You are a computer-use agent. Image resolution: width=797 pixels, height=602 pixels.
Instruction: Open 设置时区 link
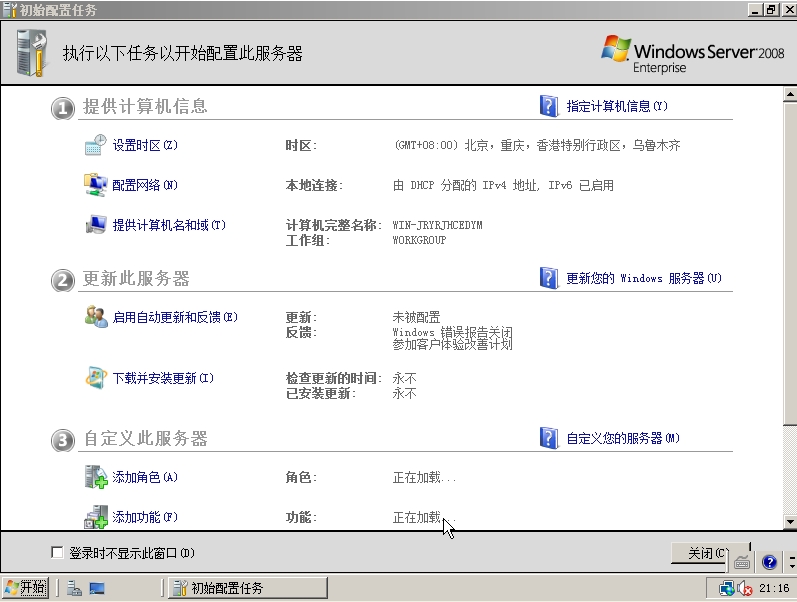click(145, 145)
